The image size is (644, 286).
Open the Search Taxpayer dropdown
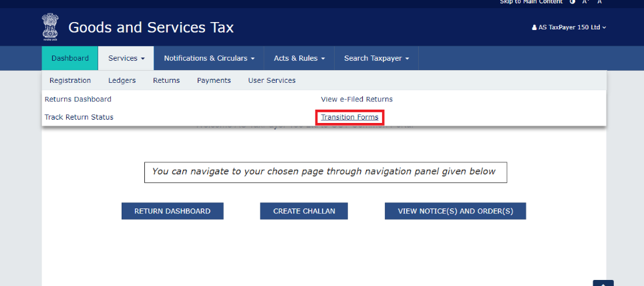[x=377, y=58]
